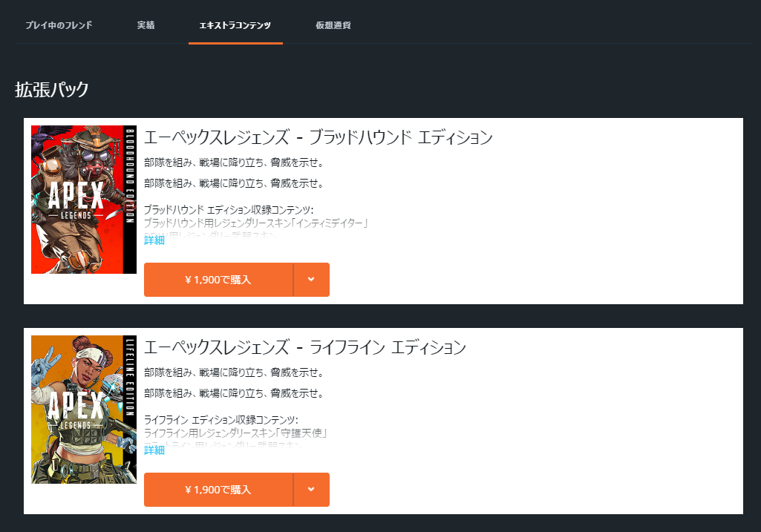Buy Lifeline Edition for ¥1,900
This screenshot has height=532, width=761.
[x=218, y=490]
